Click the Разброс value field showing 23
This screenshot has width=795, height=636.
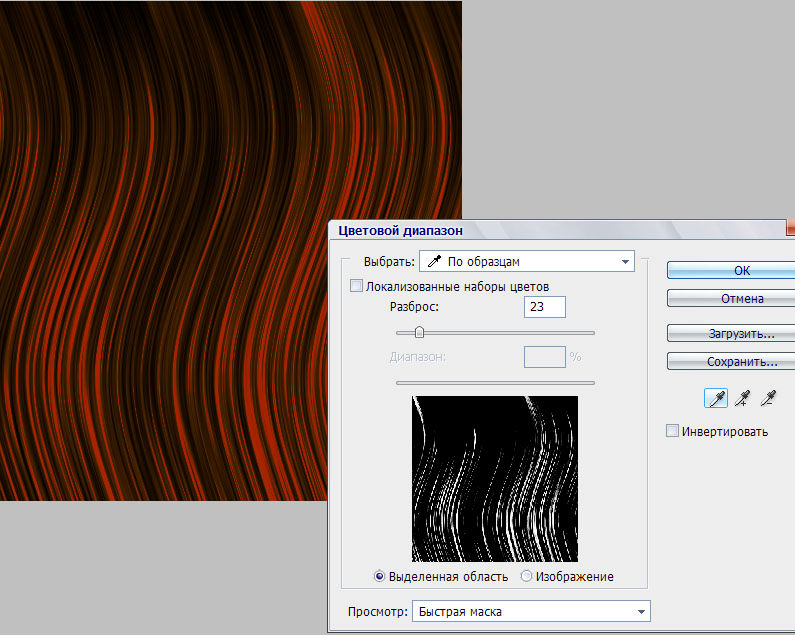tap(544, 307)
